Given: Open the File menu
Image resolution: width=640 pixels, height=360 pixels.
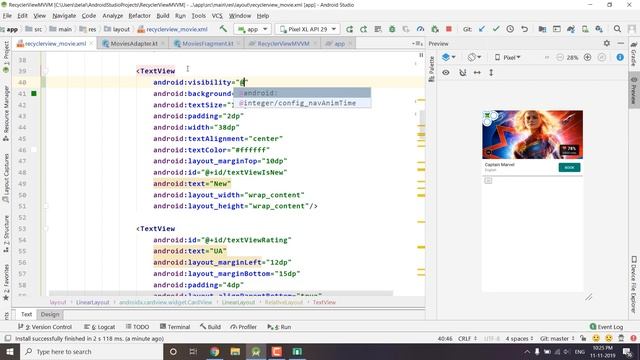Looking at the screenshot, I should click(7, 16).
